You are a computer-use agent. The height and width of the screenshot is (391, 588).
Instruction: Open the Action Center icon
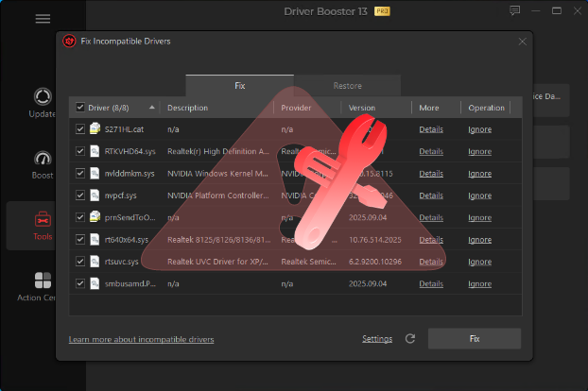point(43,281)
